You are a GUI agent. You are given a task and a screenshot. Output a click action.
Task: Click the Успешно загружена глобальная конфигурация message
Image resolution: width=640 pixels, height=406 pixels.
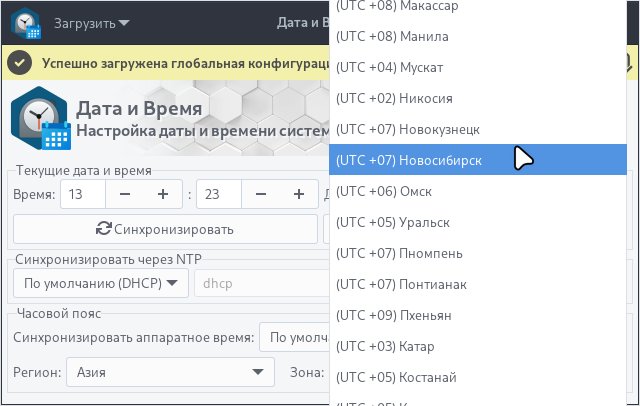(x=186, y=63)
